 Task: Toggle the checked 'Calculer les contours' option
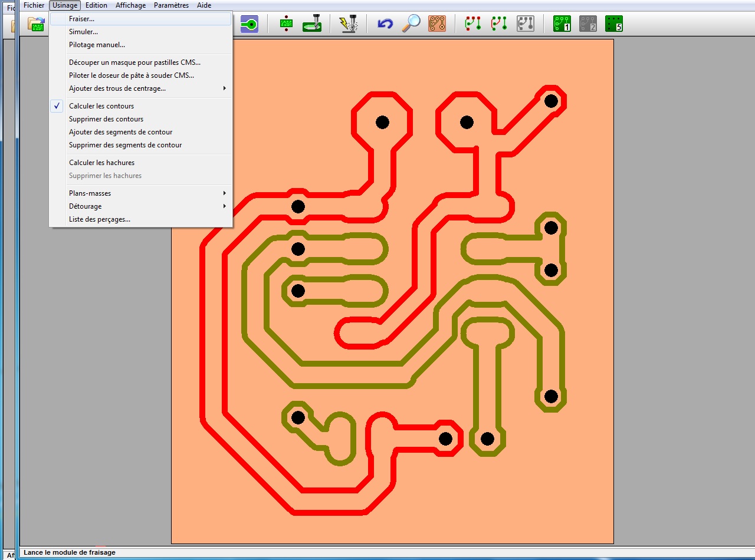[101, 106]
